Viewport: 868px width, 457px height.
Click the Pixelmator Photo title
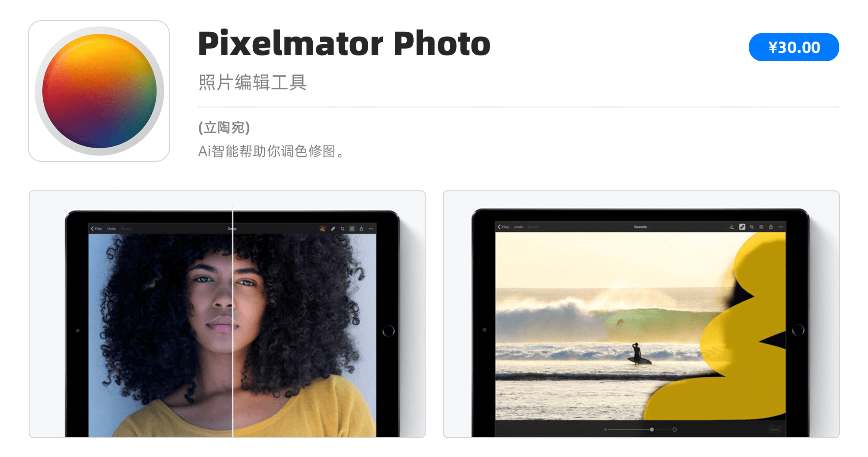tap(344, 43)
